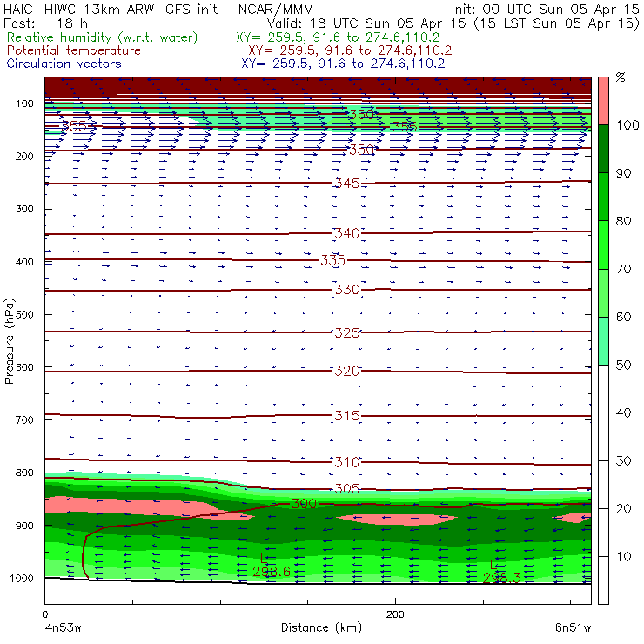The image size is (644, 644).
Task: Click the 200 hPa pressure axis label
Action: (x=24, y=157)
